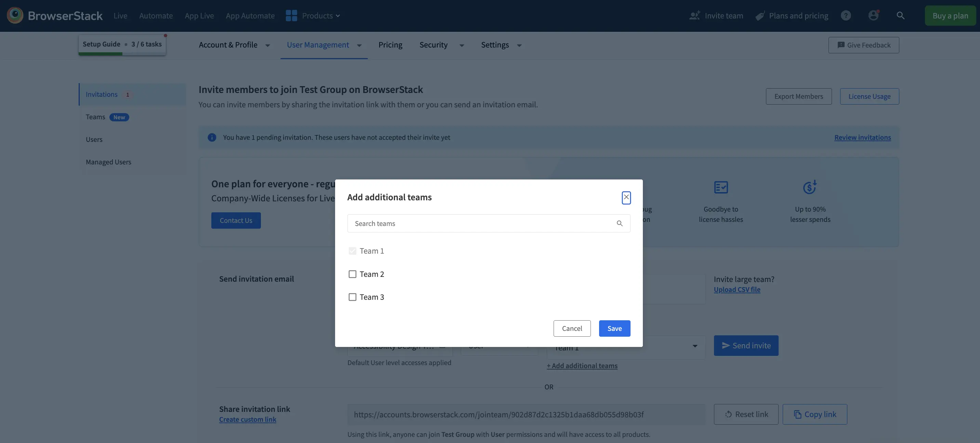Image resolution: width=980 pixels, height=443 pixels.
Task: Toggle the Team 1 checkbox
Action: pos(352,251)
